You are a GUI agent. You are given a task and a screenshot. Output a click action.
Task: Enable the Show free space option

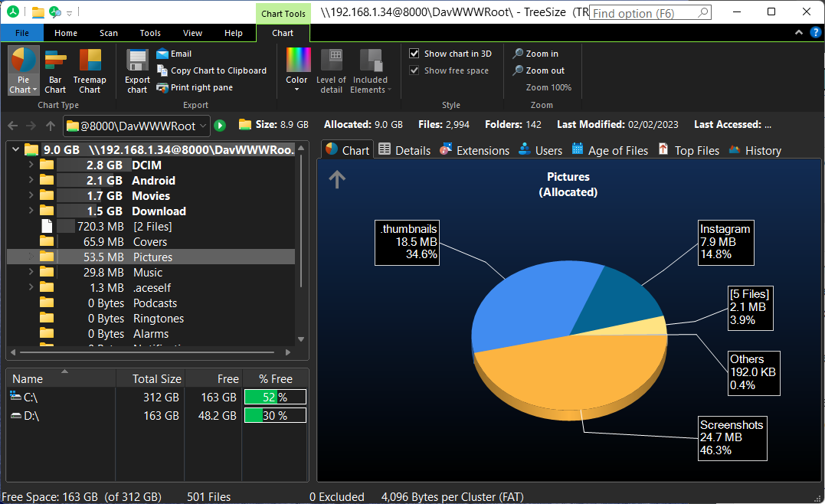click(414, 69)
